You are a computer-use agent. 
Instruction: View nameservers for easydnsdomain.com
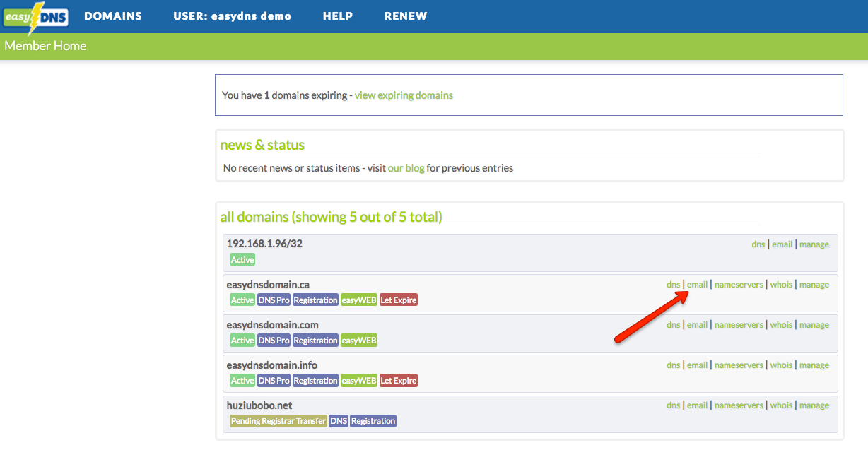(739, 325)
